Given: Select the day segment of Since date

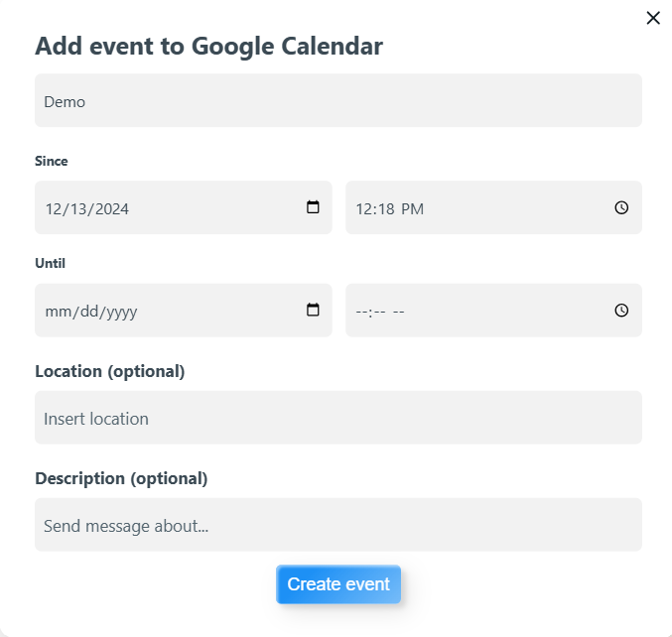Looking at the screenshot, I should 77,209.
